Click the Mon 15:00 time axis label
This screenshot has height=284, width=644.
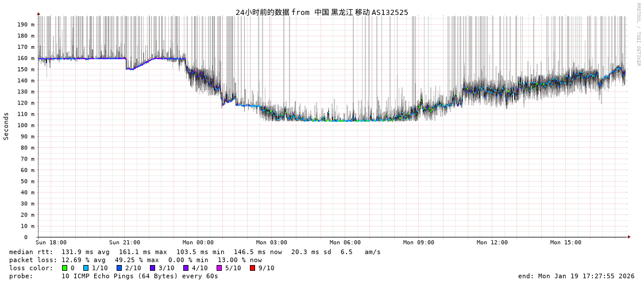point(566,243)
